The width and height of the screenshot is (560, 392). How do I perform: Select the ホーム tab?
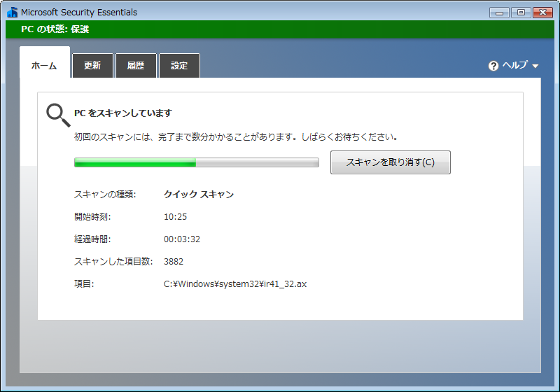[x=45, y=62]
